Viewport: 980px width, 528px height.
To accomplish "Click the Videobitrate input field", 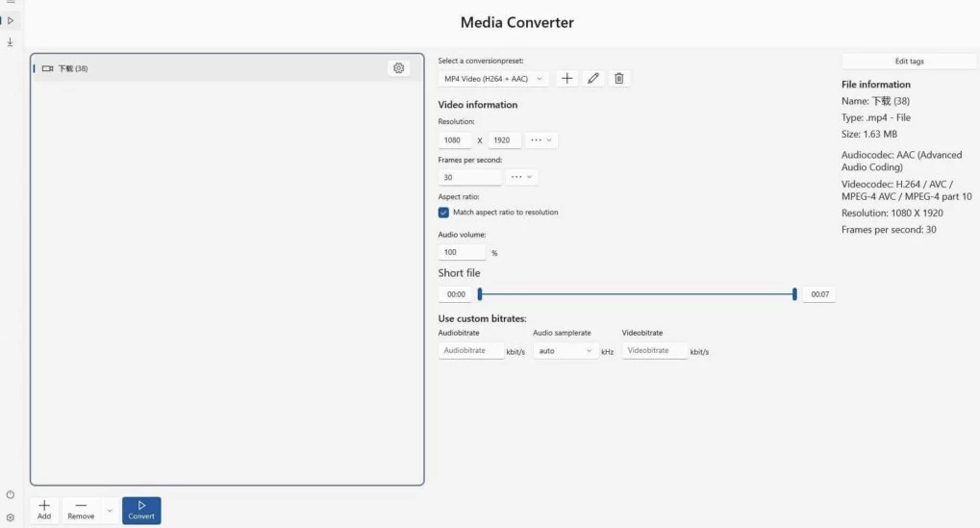I will pos(654,351).
